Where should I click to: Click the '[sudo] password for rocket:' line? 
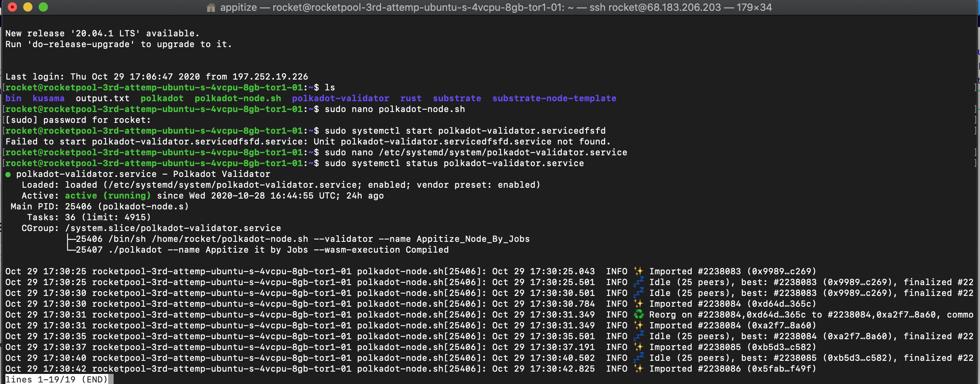pos(78,120)
